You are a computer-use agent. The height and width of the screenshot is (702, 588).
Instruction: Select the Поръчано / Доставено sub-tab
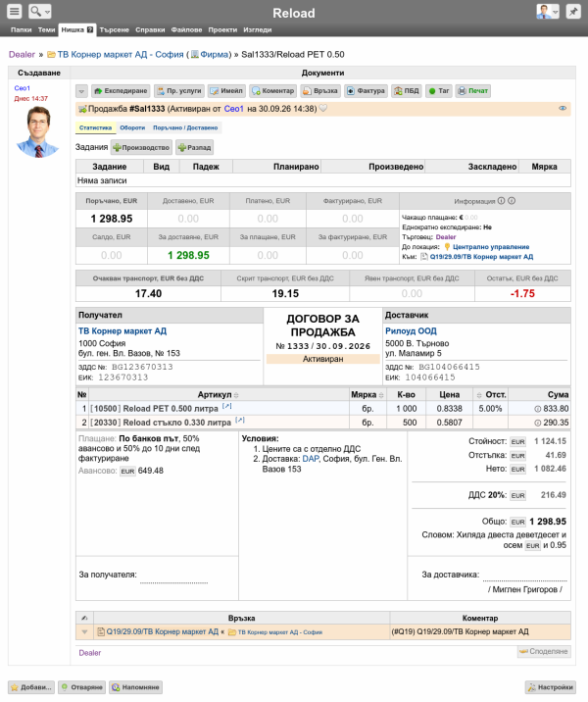point(185,127)
